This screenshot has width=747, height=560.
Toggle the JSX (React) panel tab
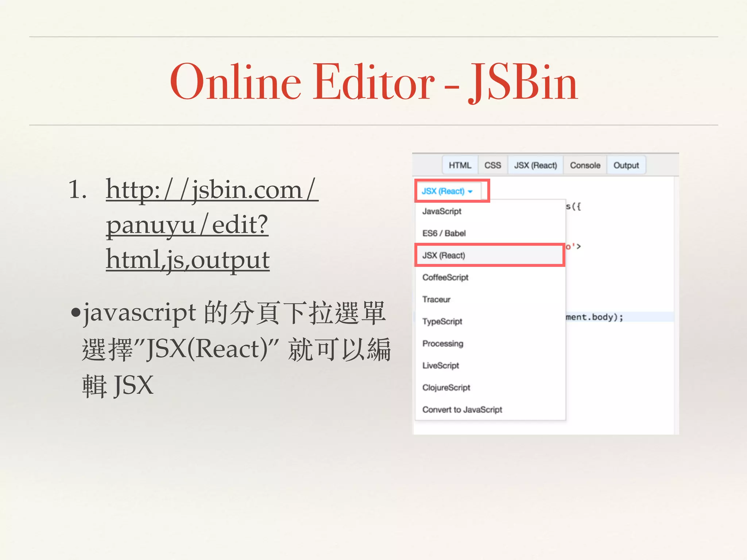535,165
